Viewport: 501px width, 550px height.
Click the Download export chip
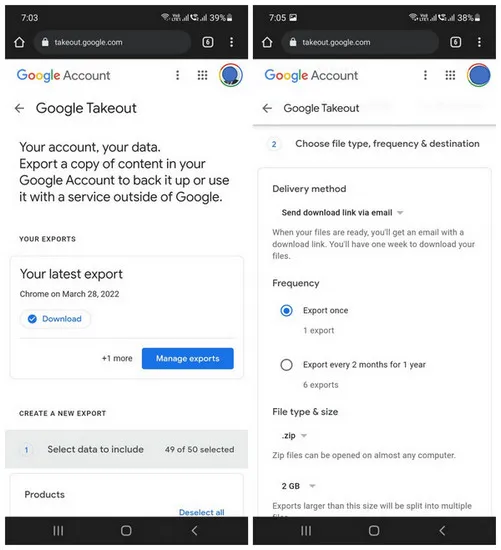55,319
